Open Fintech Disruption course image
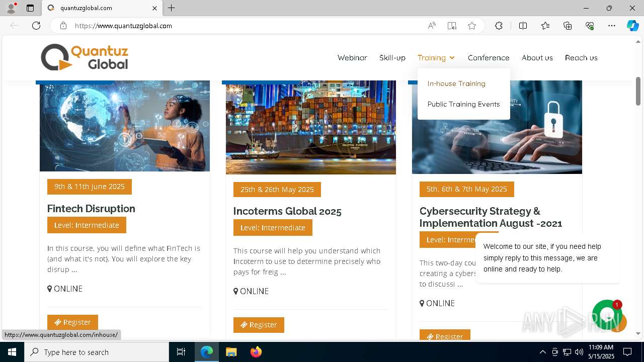This screenshot has height=362, width=644. (125, 126)
